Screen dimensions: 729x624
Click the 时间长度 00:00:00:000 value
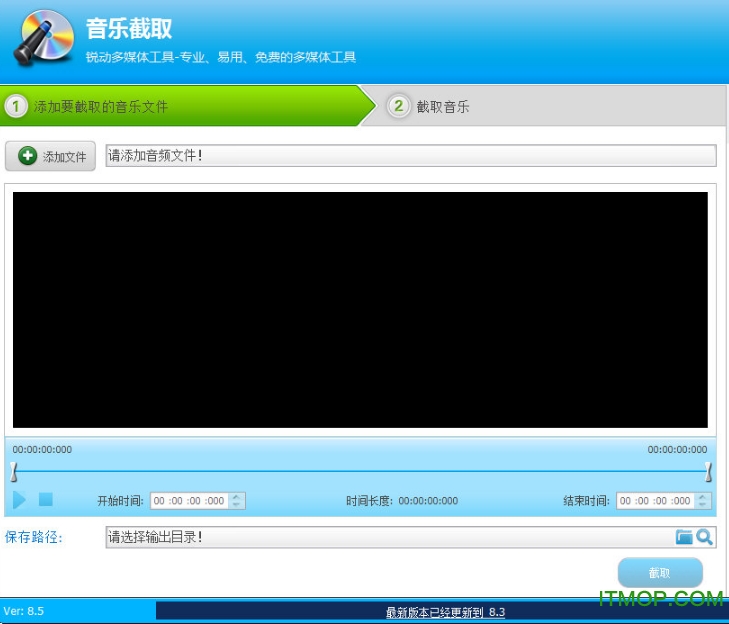pos(428,501)
